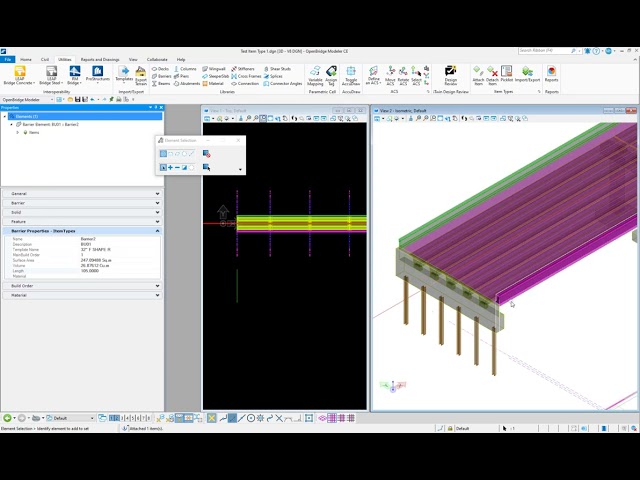This screenshot has width=640, height=480.
Task: Launch ProStructures from the ribbon
Action: (x=98, y=75)
